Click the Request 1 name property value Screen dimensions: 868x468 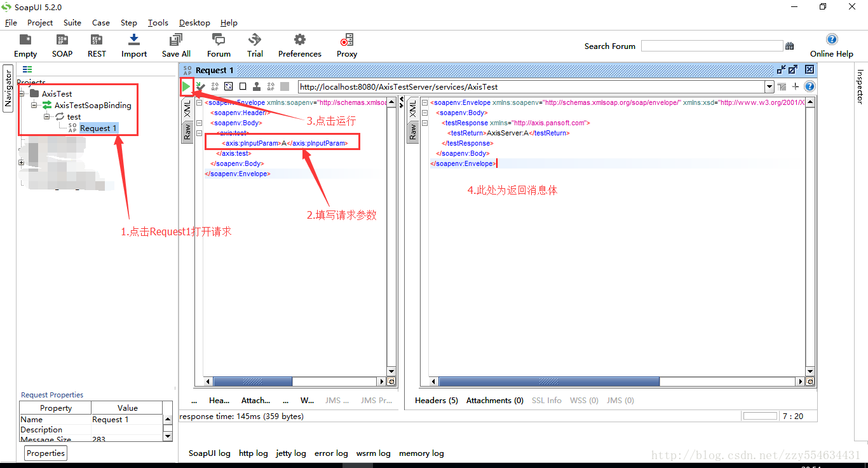(127, 419)
